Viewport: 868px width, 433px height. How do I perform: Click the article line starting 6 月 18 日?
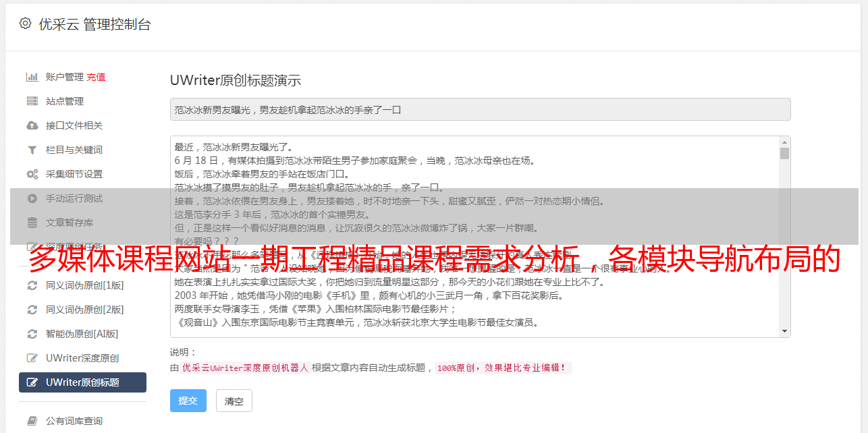pos(354,161)
